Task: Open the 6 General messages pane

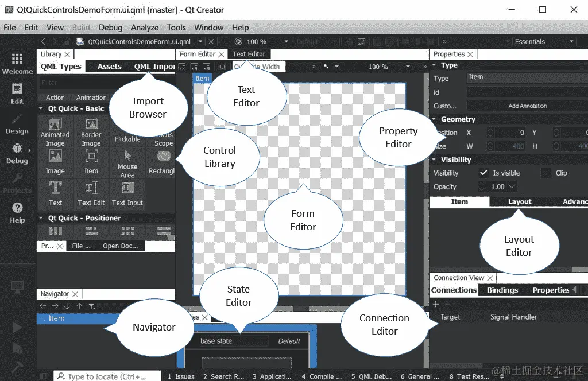Action: pyautogui.click(x=420, y=376)
